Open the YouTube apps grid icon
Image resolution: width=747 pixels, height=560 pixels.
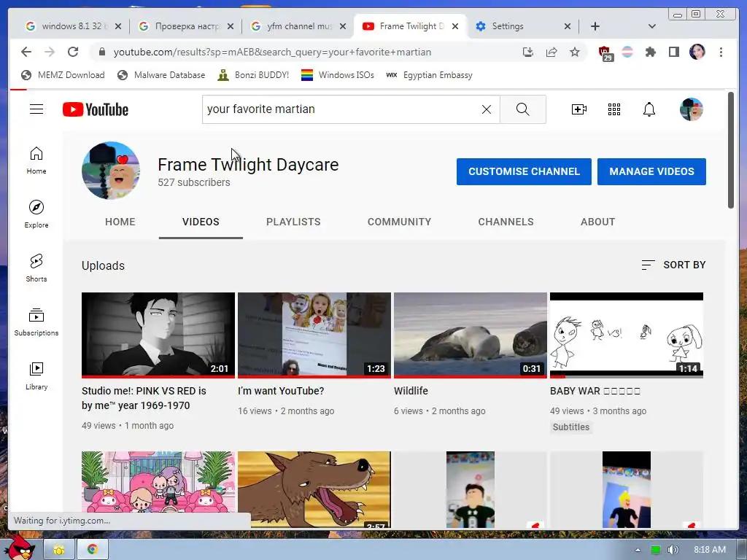614,109
